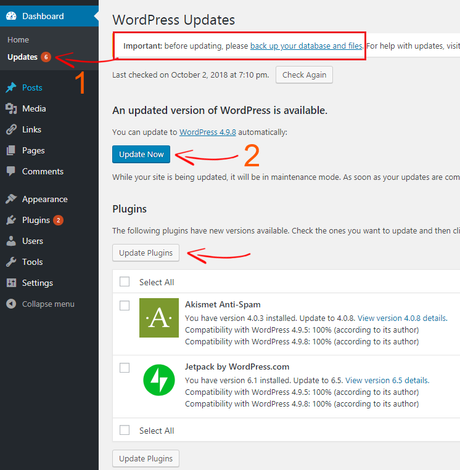Click the Posts pushpin icon

coord(11,87)
